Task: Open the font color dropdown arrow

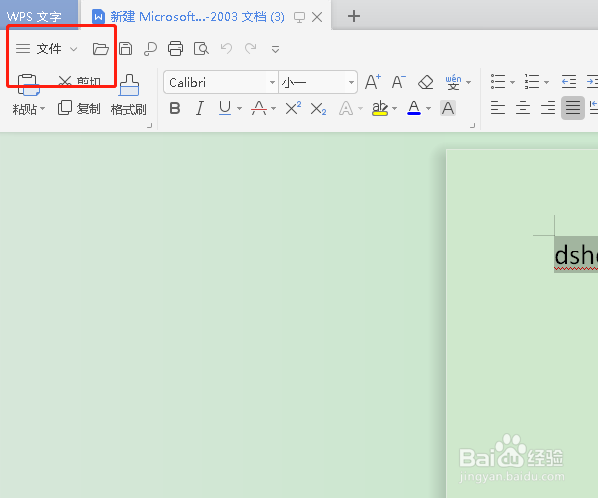Action: coord(428,109)
